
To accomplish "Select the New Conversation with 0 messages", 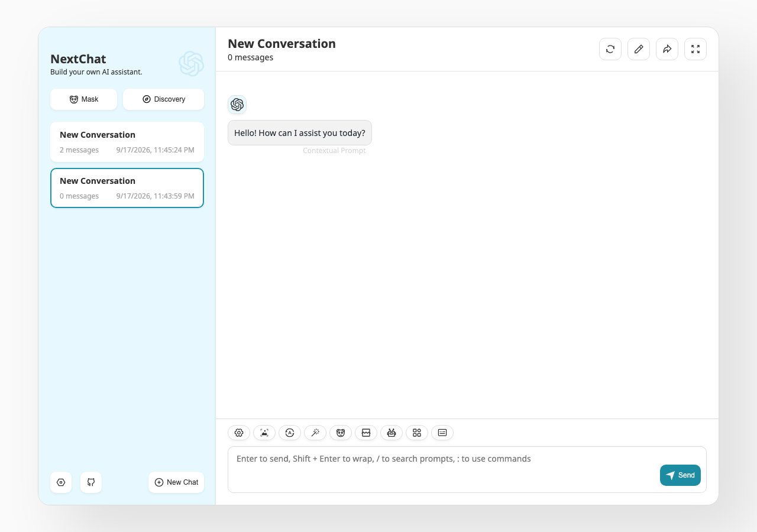I will (127, 188).
